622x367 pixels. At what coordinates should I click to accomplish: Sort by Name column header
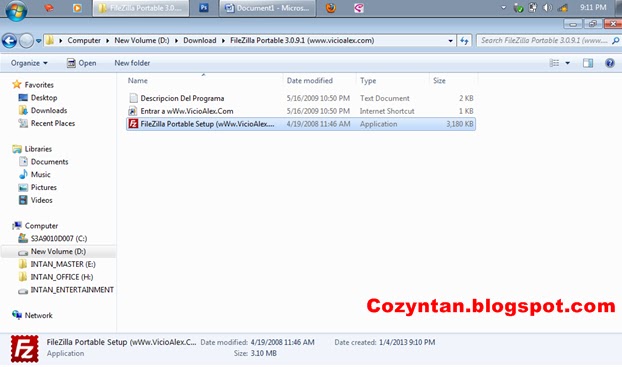(x=203, y=81)
